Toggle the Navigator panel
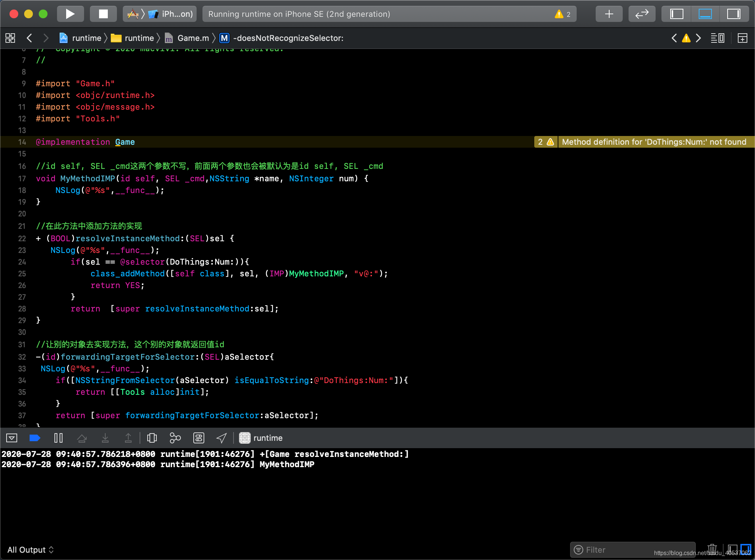 click(x=676, y=14)
